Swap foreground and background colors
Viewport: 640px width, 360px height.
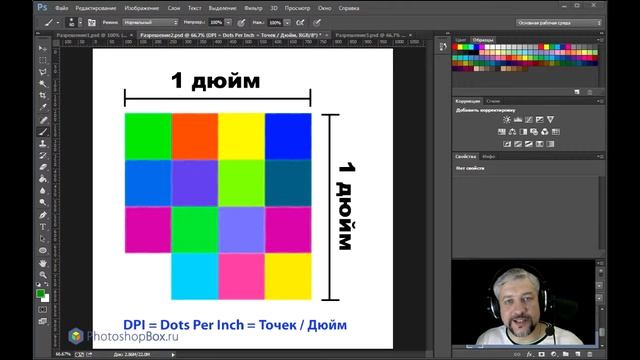click(46, 284)
